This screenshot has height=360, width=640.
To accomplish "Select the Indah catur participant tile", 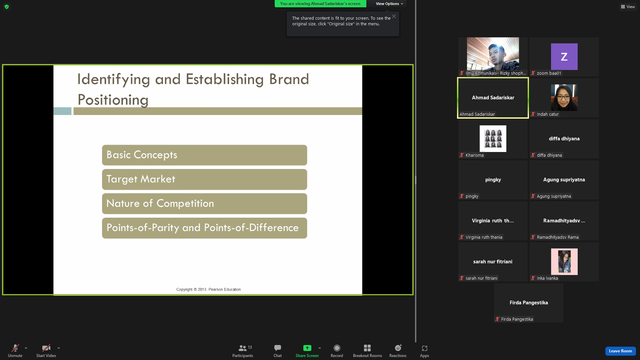I will [x=564, y=98].
